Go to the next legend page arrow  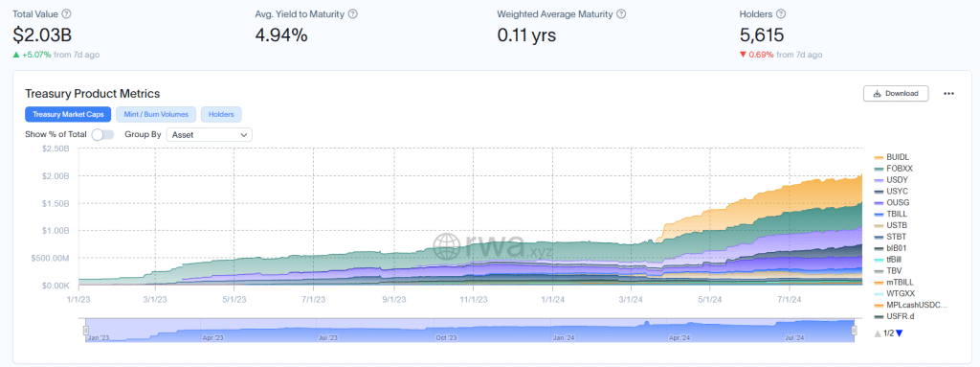pyautogui.click(x=900, y=333)
